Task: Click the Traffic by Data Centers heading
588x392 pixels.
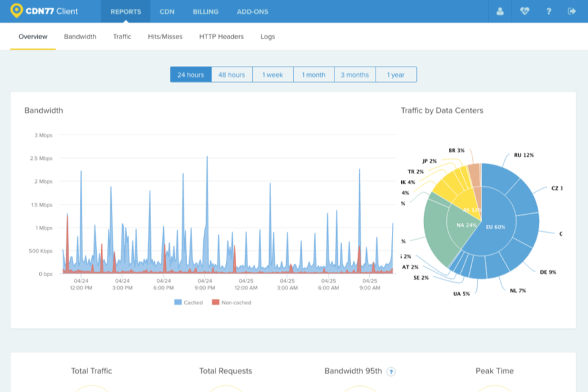Action: 442,110
